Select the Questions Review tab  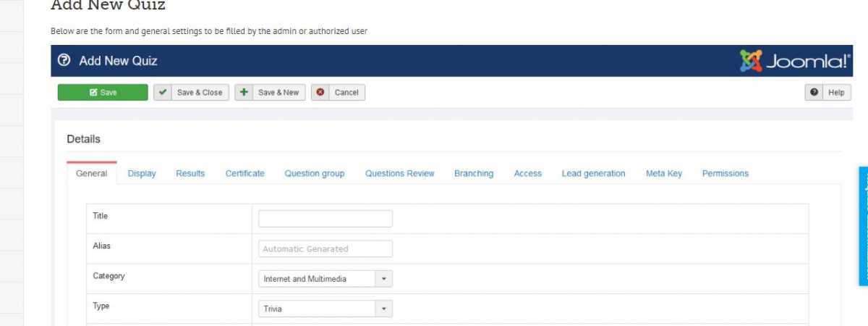point(400,174)
